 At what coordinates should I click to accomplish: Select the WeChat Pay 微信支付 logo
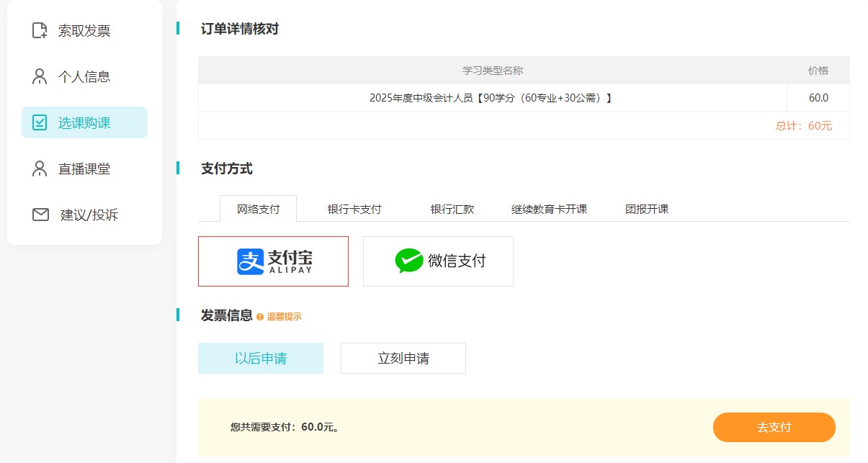[438, 261]
